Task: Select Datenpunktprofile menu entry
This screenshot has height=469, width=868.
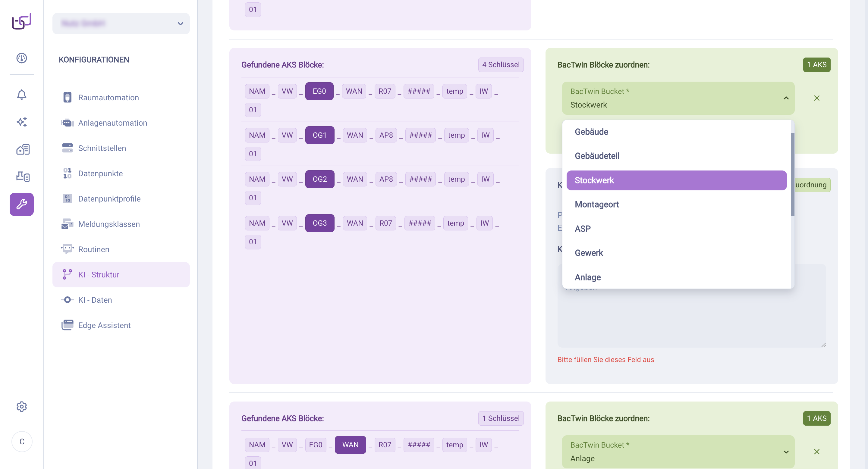Action: click(109, 199)
